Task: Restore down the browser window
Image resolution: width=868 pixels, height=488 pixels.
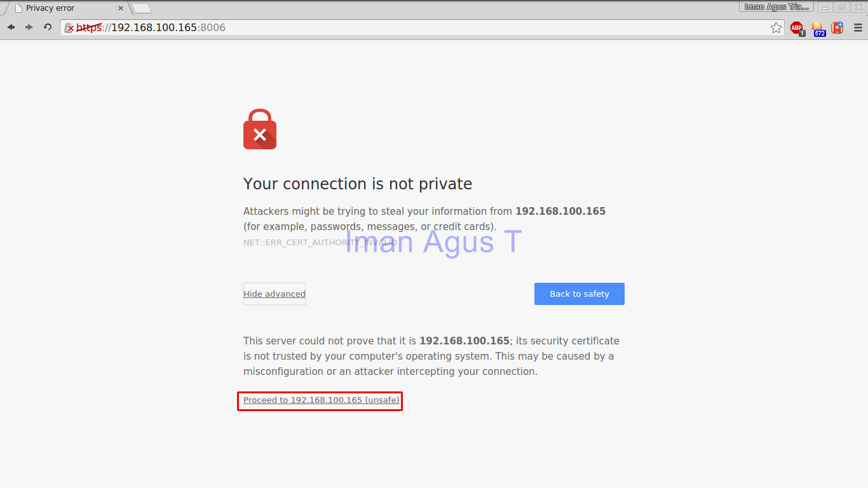Action: pyautogui.click(x=842, y=7)
